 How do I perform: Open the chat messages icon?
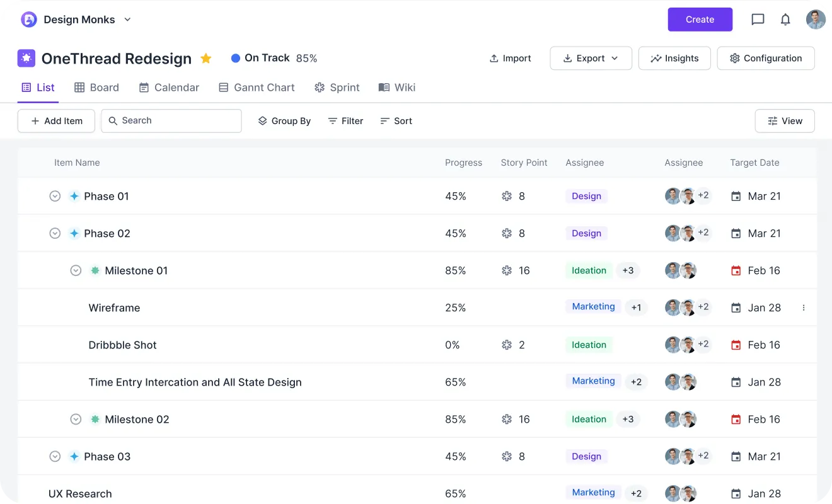click(x=758, y=20)
